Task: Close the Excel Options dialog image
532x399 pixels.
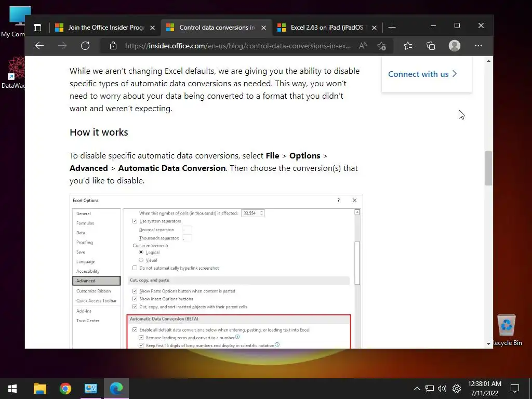Action: coord(354,200)
